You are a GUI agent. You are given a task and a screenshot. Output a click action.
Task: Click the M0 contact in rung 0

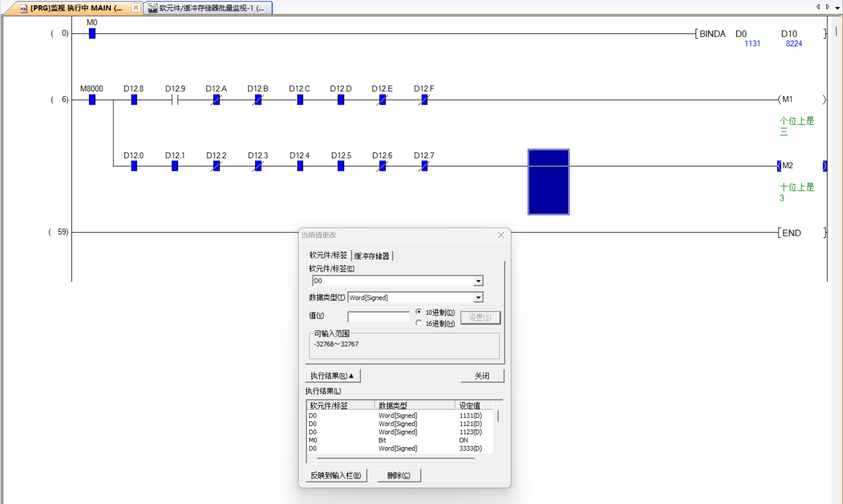tap(92, 34)
